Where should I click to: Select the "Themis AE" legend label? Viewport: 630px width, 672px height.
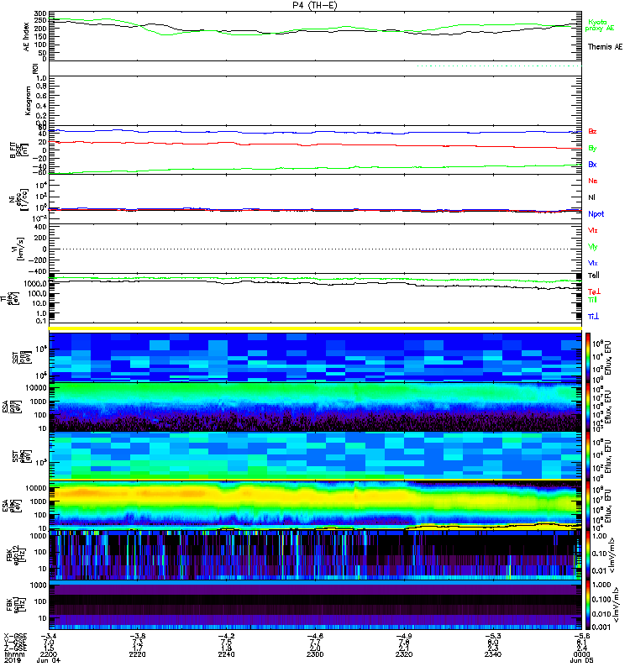point(605,47)
